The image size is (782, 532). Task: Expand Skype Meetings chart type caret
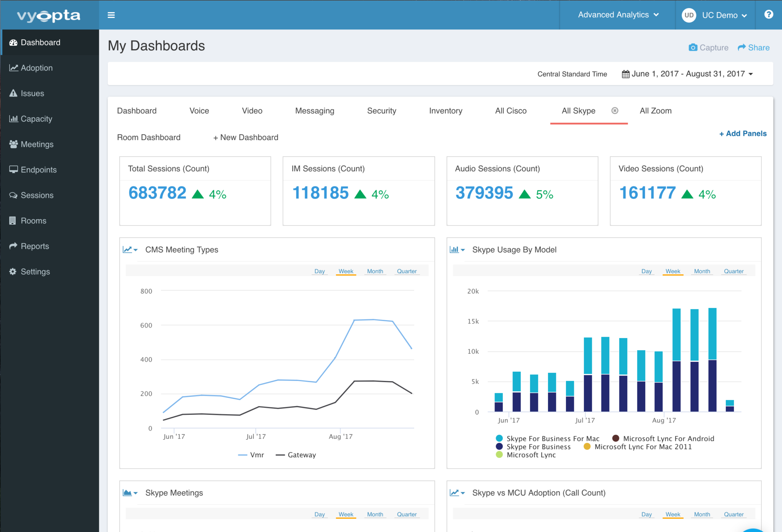click(x=136, y=493)
